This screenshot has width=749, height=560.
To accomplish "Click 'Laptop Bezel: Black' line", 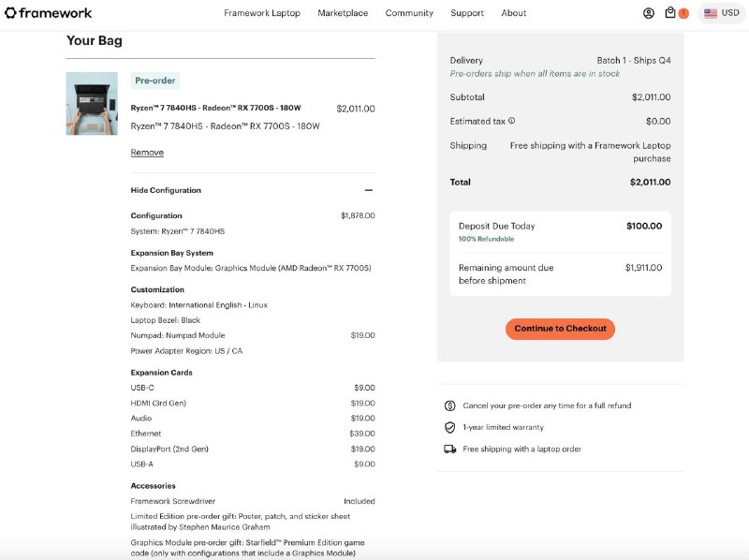I will click(166, 320).
